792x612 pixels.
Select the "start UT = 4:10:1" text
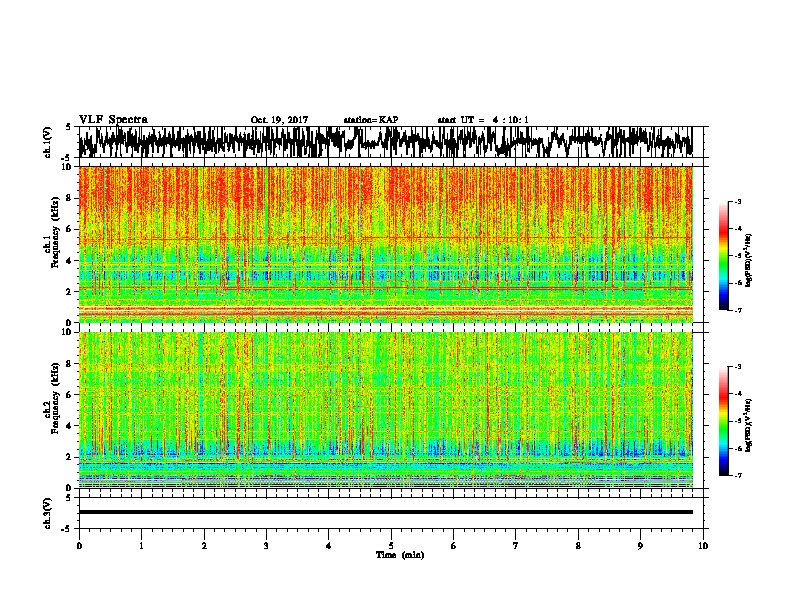click(483, 120)
